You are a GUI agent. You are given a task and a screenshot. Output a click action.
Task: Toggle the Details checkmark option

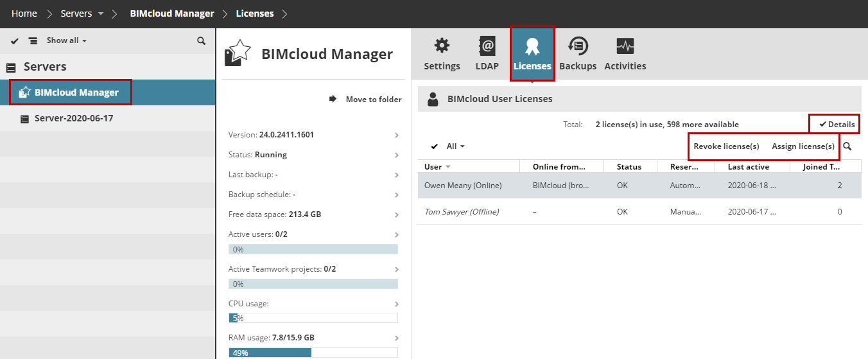coord(837,124)
